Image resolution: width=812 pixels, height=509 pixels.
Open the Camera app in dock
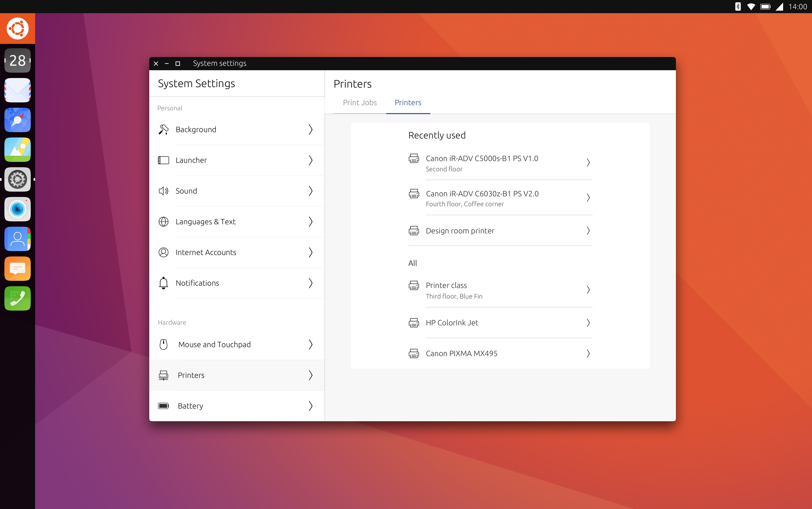pyautogui.click(x=18, y=209)
